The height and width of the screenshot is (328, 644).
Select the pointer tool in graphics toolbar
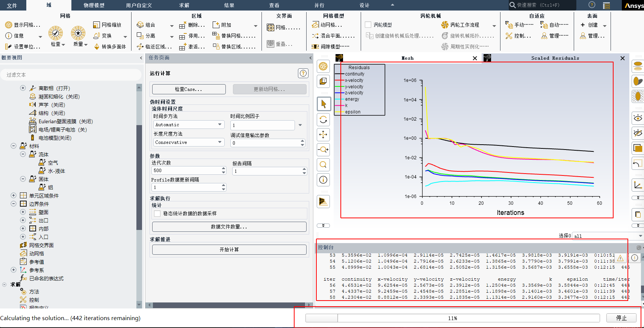point(324,104)
